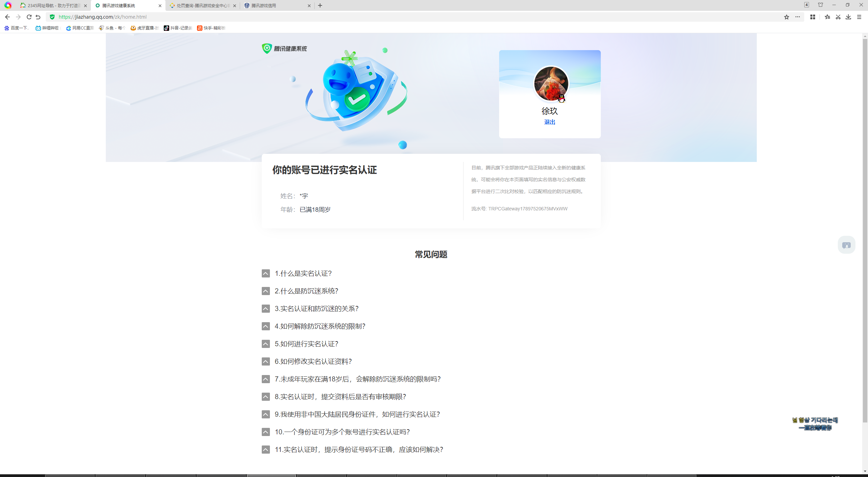868x477 pixels.
Task: Open the three-dots menu in address bar
Action: click(797, 17)
